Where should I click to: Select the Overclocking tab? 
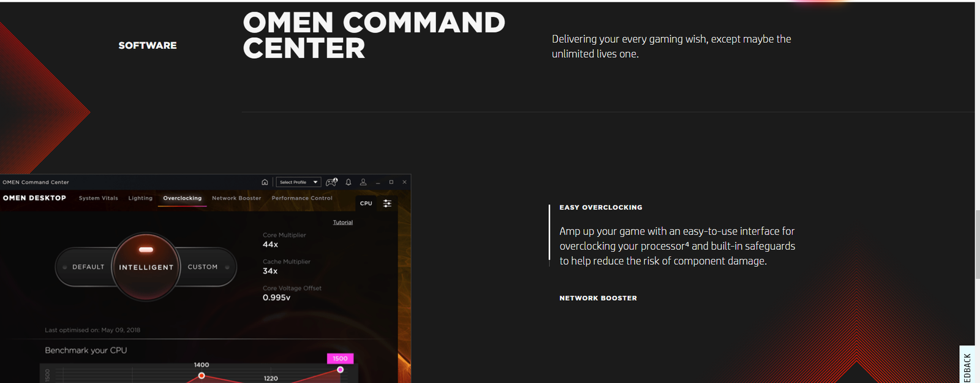tap(183, 198)
